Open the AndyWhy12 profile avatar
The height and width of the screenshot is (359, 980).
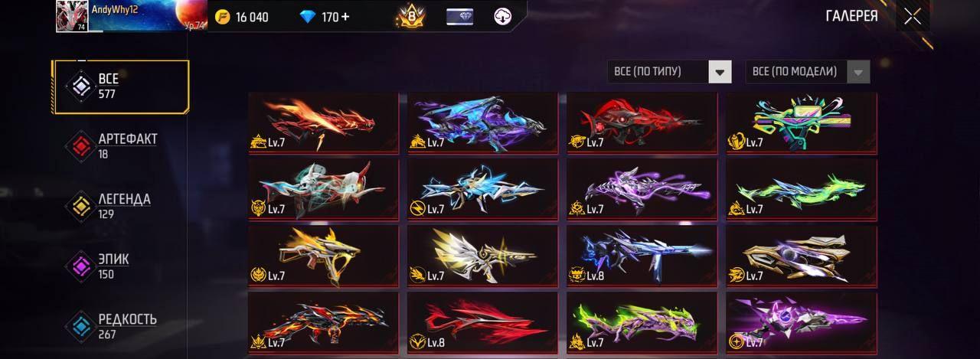[x=71, y=16]
